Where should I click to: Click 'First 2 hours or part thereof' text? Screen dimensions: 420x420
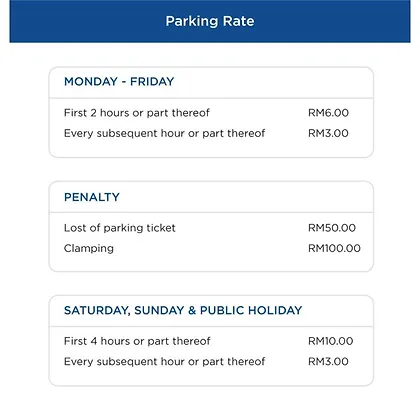click(137, 113)
